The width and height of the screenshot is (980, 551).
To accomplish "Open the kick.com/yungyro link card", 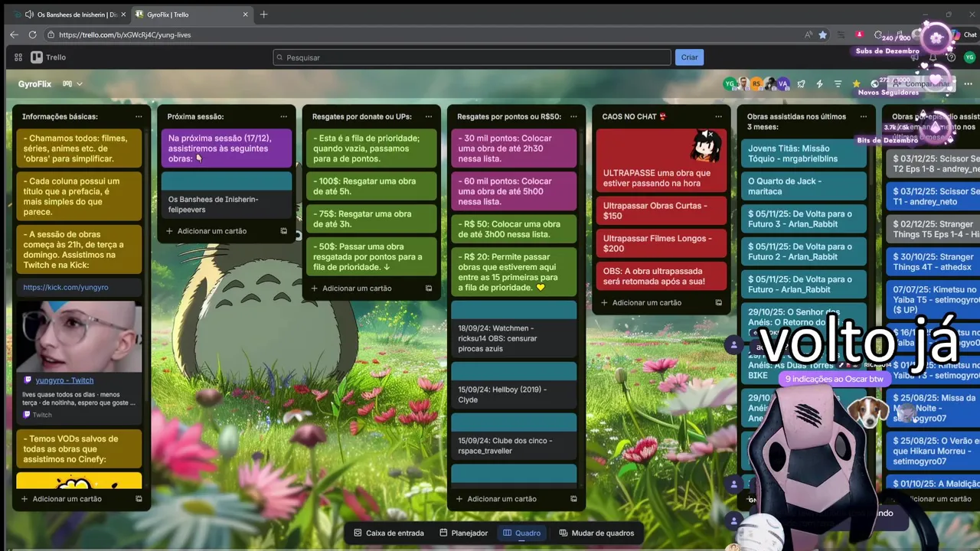I will click(x=79, y=287).
